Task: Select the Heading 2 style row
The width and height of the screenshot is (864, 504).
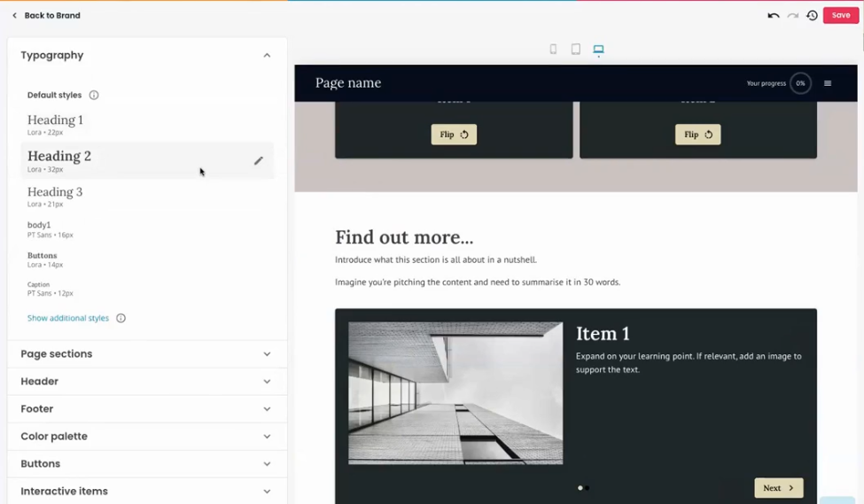Action: pyautogui.click(x=147, y=161)
